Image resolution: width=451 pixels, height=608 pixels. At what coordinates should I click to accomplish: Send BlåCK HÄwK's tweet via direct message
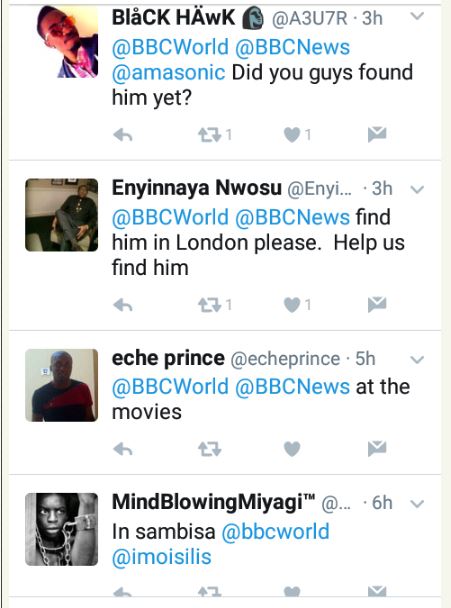coord(377,134)
